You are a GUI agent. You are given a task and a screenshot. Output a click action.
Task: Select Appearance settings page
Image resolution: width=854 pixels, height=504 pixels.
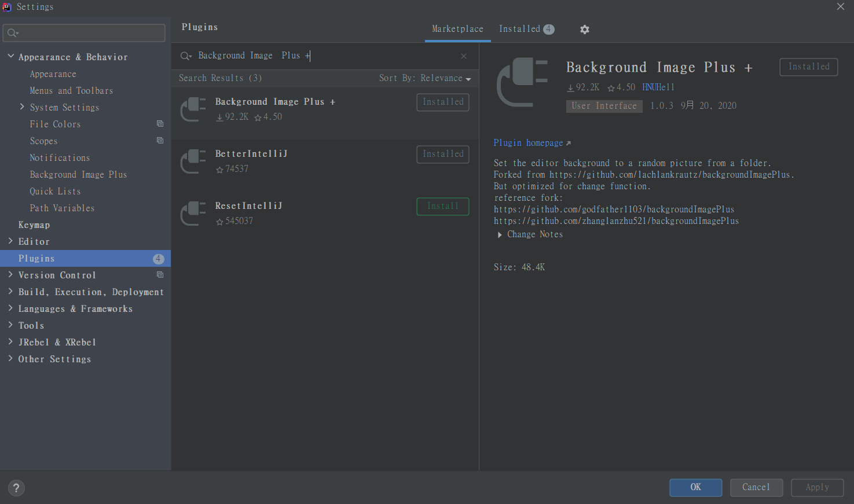click(x=53, y=74)
